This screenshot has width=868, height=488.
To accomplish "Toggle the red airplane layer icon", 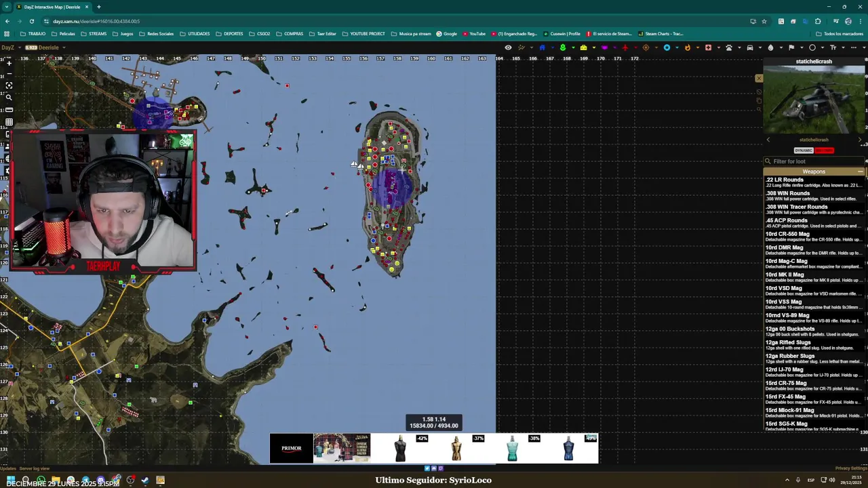I will (x=625, y=47).
